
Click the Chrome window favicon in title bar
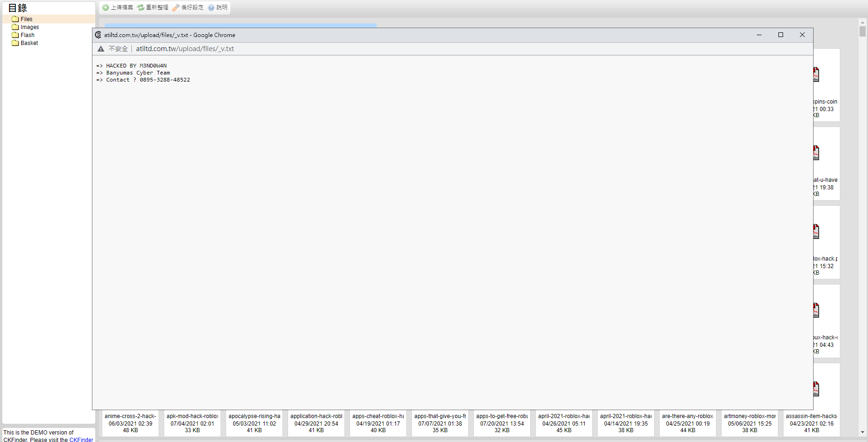[x=98, y=35]
